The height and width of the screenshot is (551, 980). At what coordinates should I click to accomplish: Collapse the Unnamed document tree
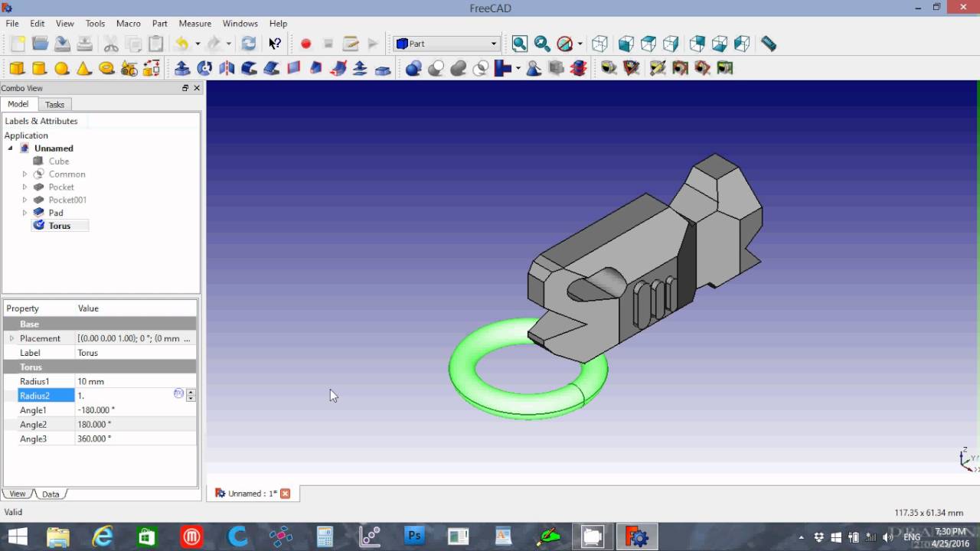point(11,148)
